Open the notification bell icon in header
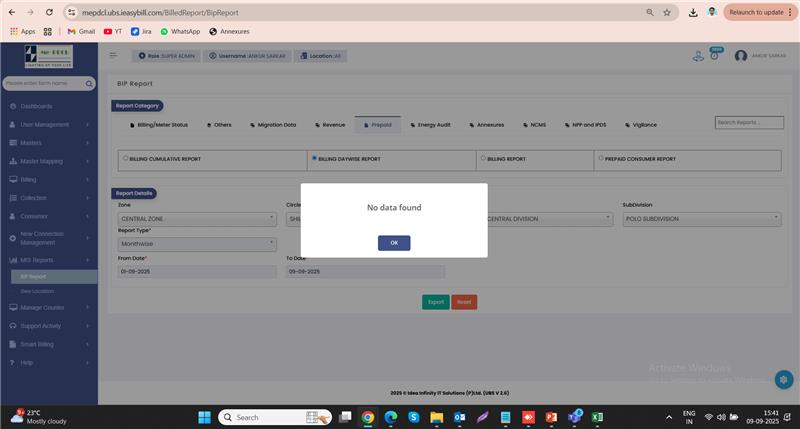This screenshot has height=429, width=800. pos(715,55)
